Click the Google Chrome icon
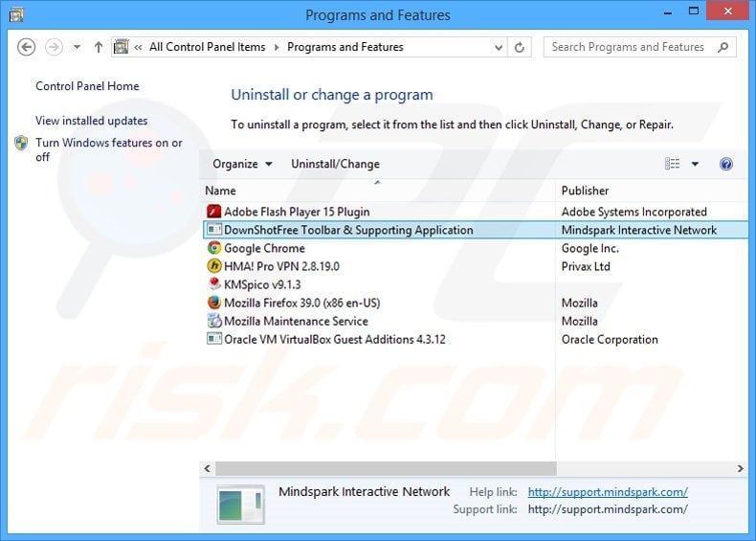The height and width of the screenshot is (541, 756). (x=213, y=248)
